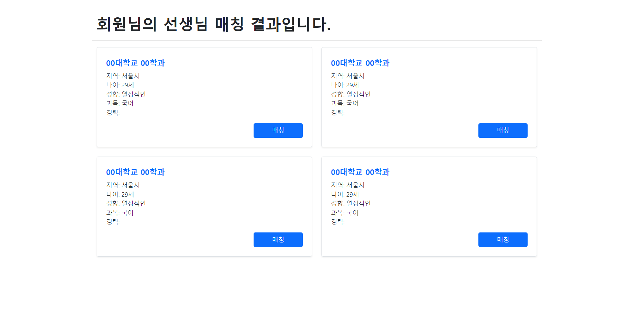
Task: Select the 나이: 29세 text on the first card
Action: [x=120, y=85]
